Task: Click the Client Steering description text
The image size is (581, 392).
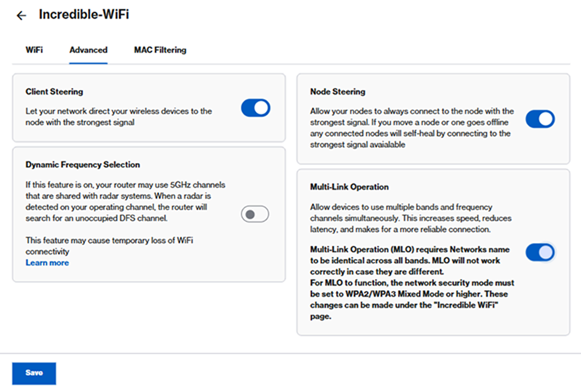Action: coord(119,116)
